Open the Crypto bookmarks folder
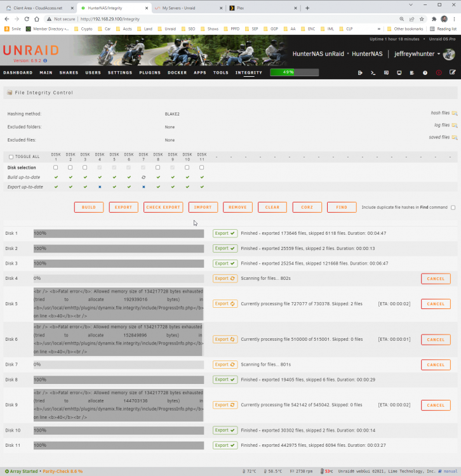The image size is (461, 476). point(83,29)
